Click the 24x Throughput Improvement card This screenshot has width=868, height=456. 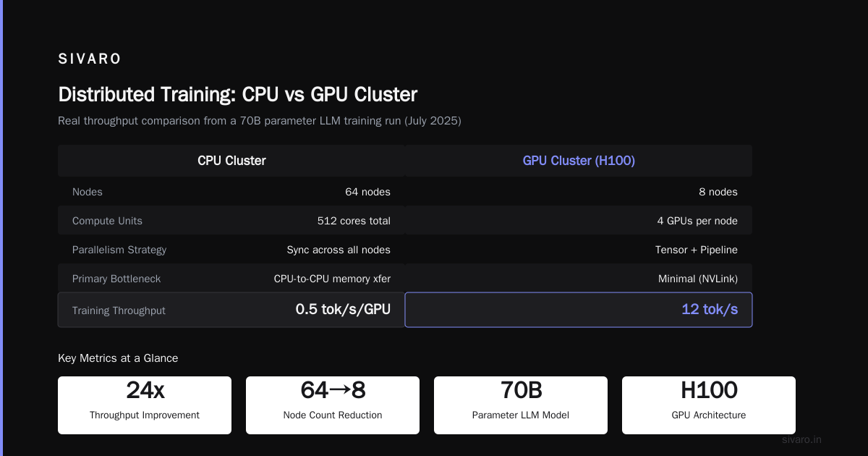pyautogui.click(x=145, y=405)
